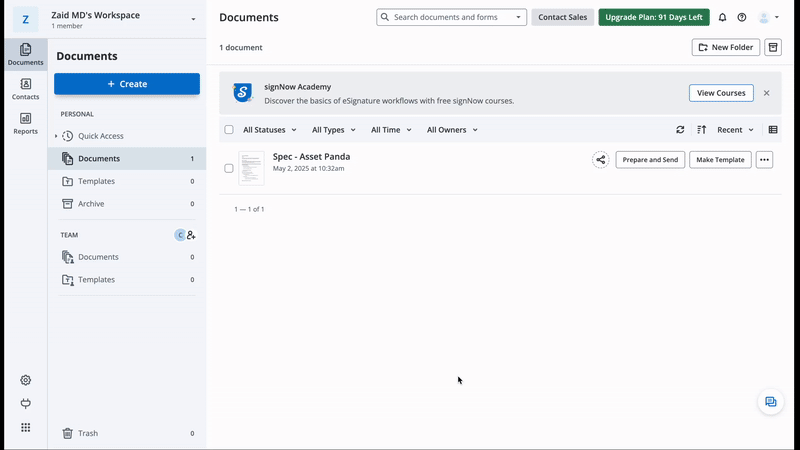800x450 pixels.
Task: Open the Contacts section
Action: click(26, 89)
